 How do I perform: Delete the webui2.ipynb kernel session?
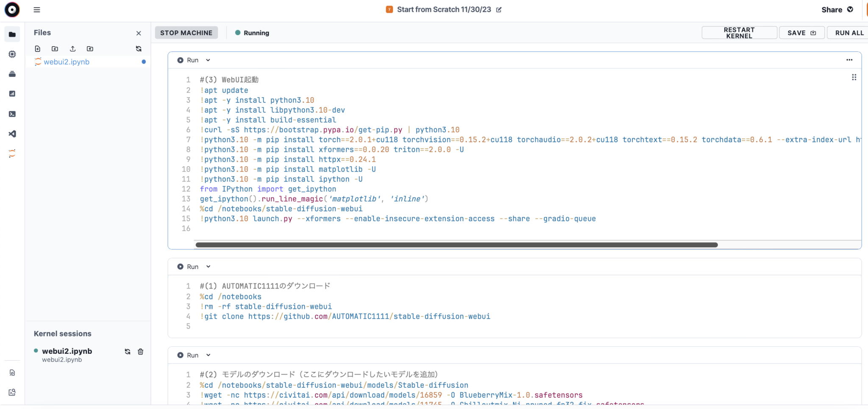tap(141, 352)
